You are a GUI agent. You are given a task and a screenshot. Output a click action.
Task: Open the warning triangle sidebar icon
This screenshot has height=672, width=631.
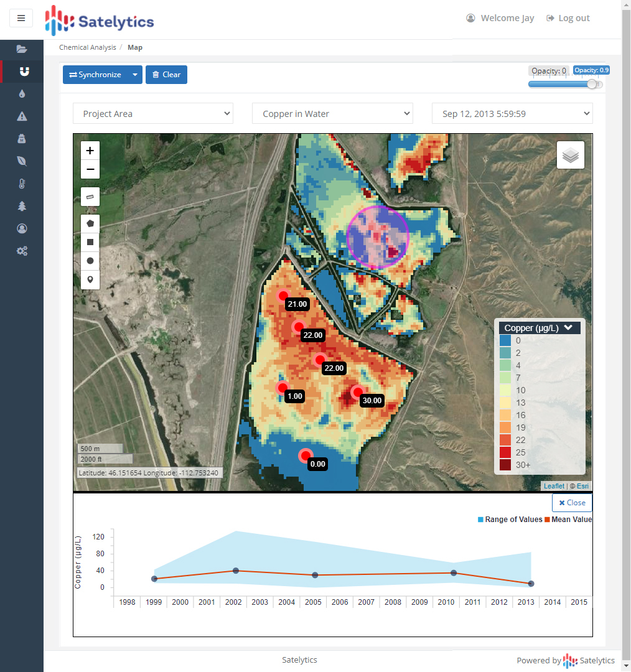click(x=22, y=116)
